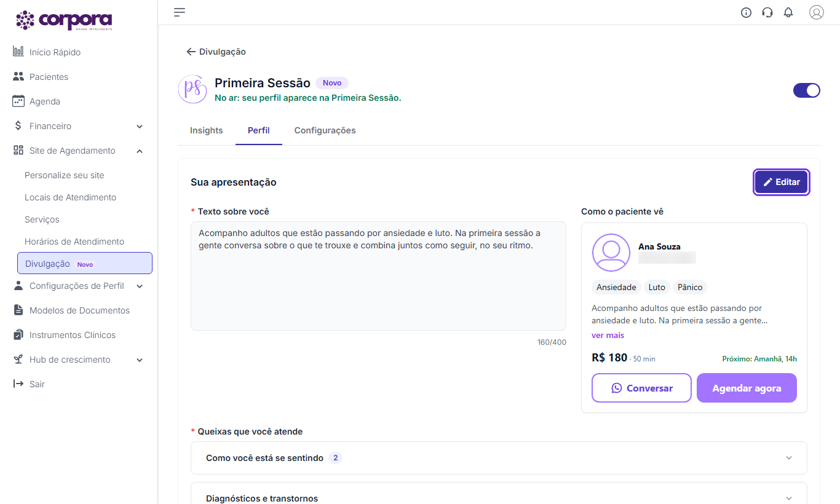Click the Agenda calendar icon

(18, 101)
